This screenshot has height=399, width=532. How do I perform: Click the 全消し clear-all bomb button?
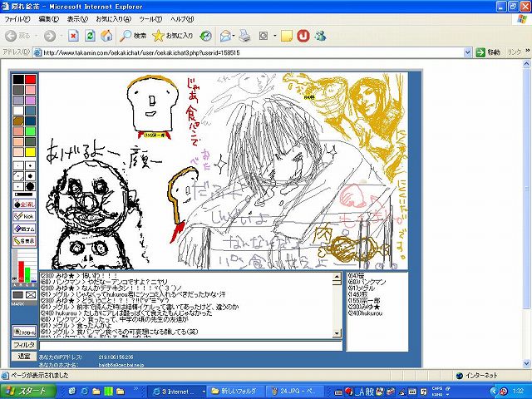[24, 204]
